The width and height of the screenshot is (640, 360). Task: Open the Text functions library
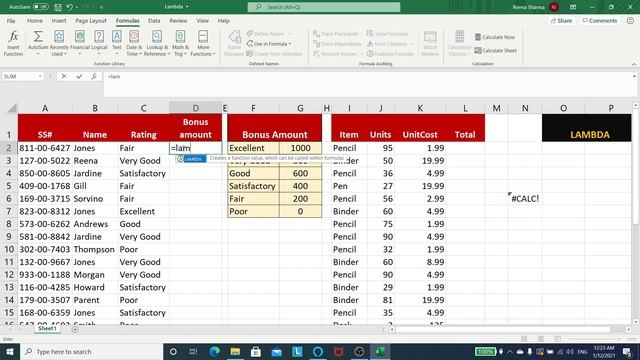pyautogui.click(x=117, y=43)
